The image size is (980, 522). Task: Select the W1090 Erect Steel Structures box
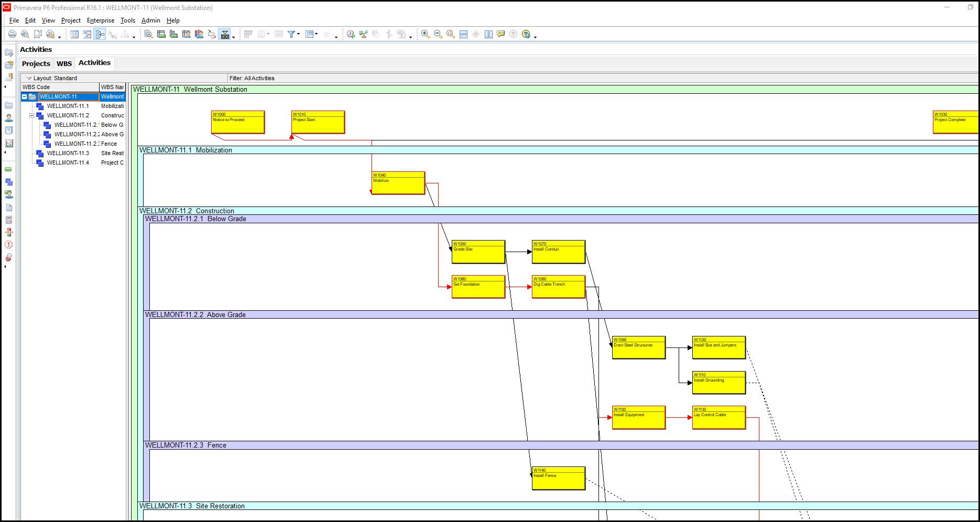pyautogui.click(x=639, y=347)
